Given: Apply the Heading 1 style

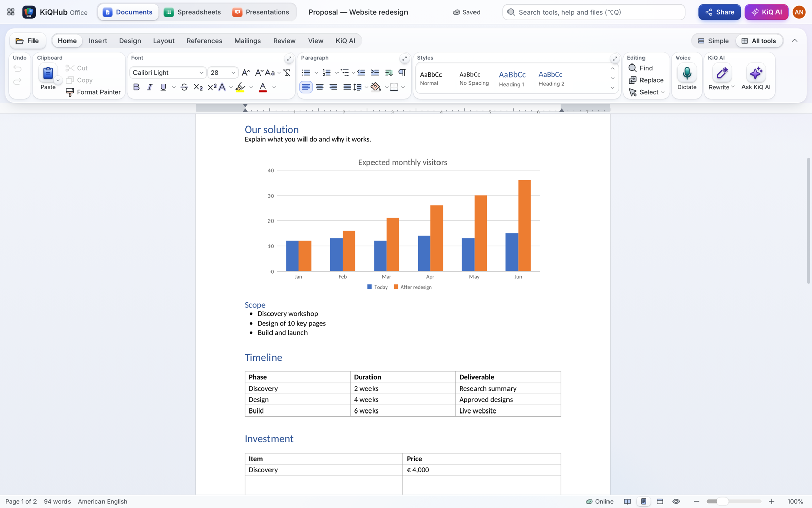Looking at the screenshot, I should [512, 78].
